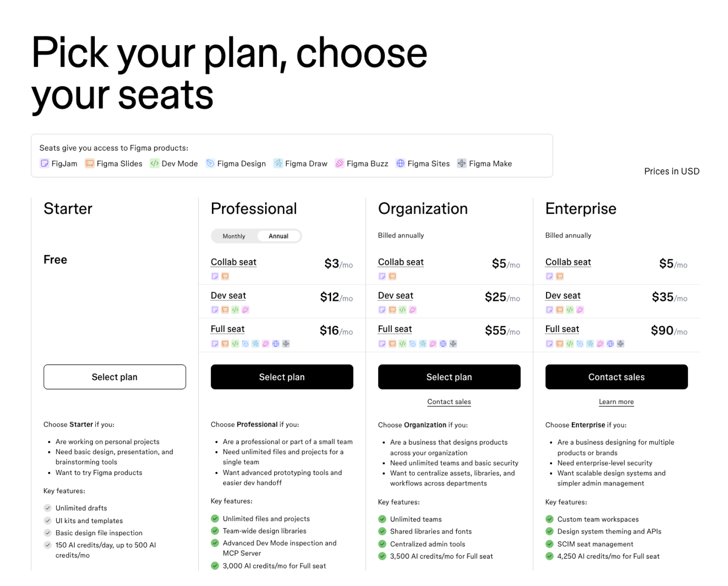Screen dimensions: 728x586
Task: Switch Professional billing to Monthly
Action: (234, 236)
